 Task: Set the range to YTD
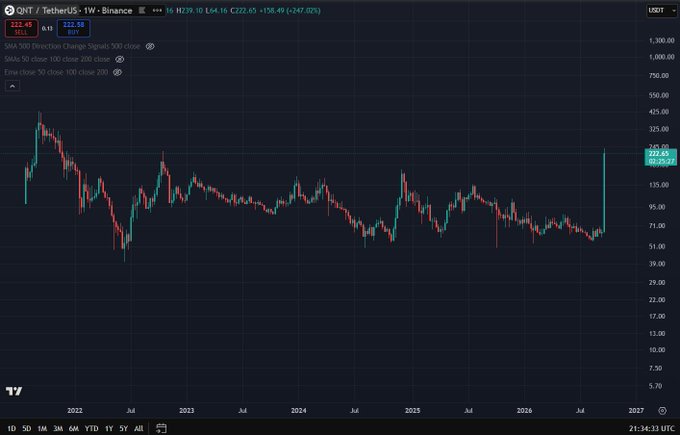pyautogui.click(x=92, y=428)
